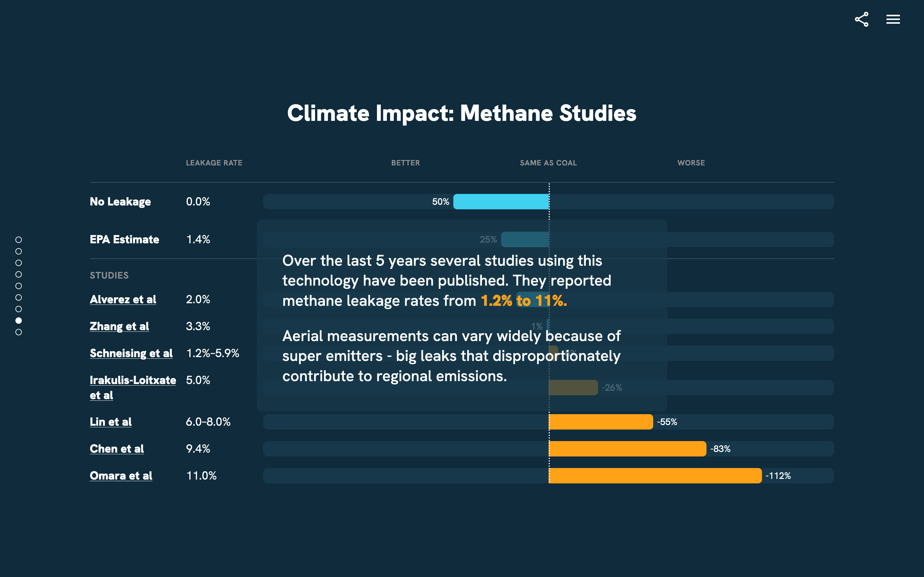Open the hamburger menu icon
This screenshot has height=577, width=924.
pyautogui.click(x=893, y=19)
